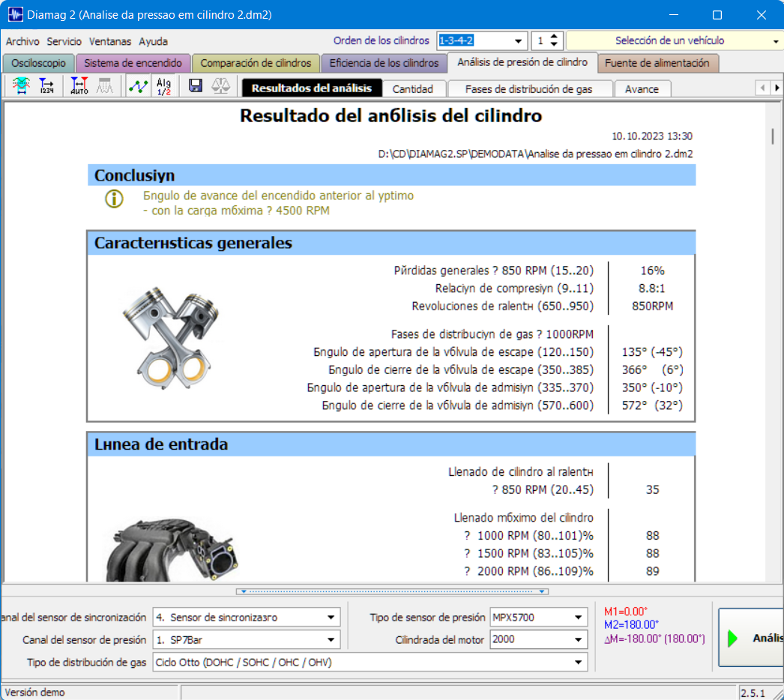Open the Cantidad sub-tab

point(412,89)
